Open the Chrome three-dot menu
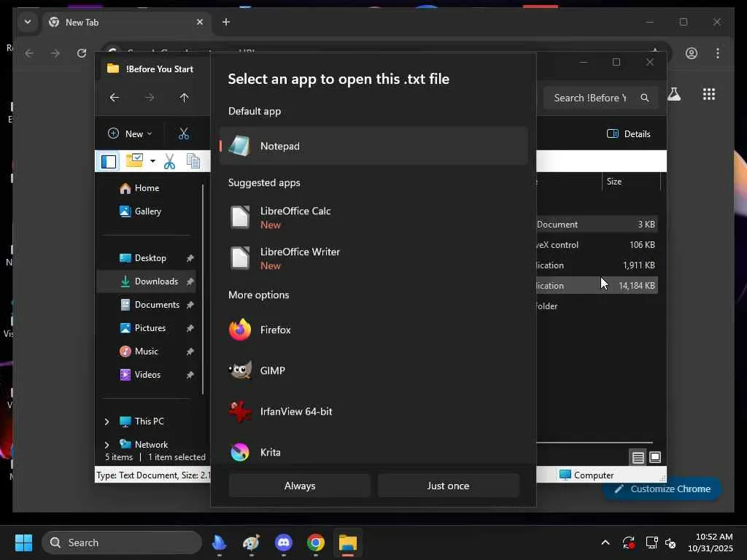Image resolution: width=747 pixels, height=560 pixels. pyautogui.click(x=718, y=53)
